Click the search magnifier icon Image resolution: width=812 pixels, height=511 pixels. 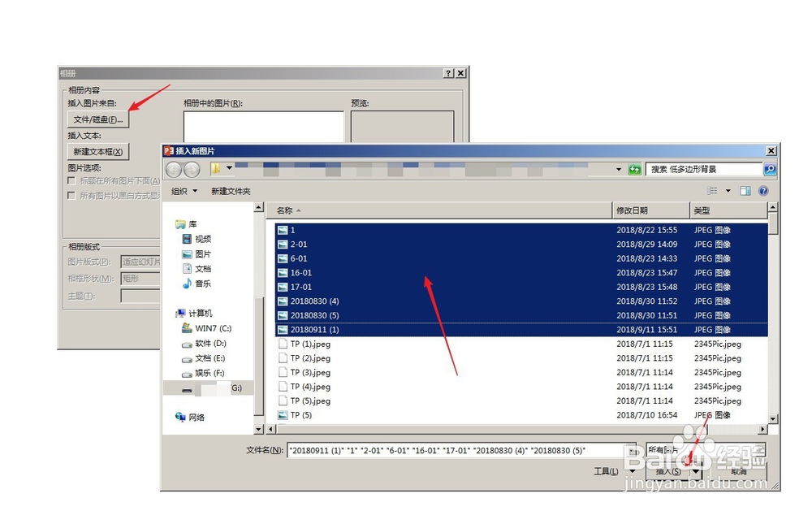[x=770, y=170]
